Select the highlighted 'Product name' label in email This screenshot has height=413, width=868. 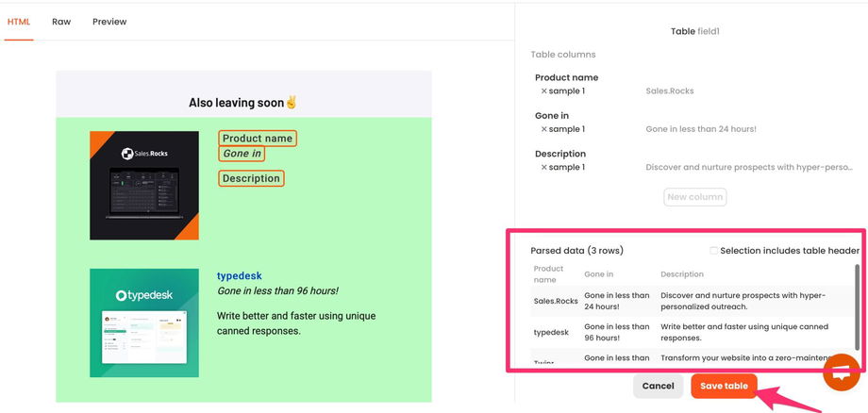pos(257,139)
